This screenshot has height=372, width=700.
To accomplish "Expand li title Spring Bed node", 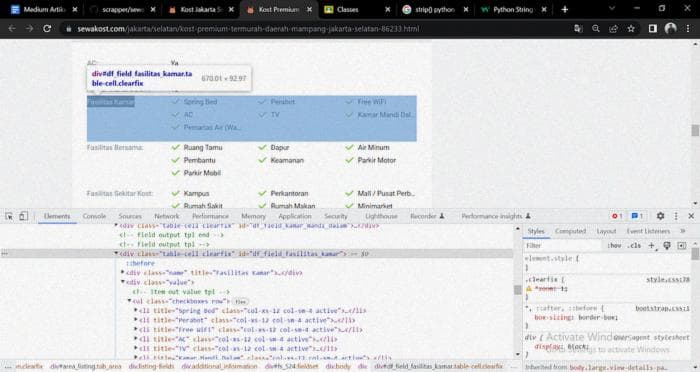I will coord(136,310).
